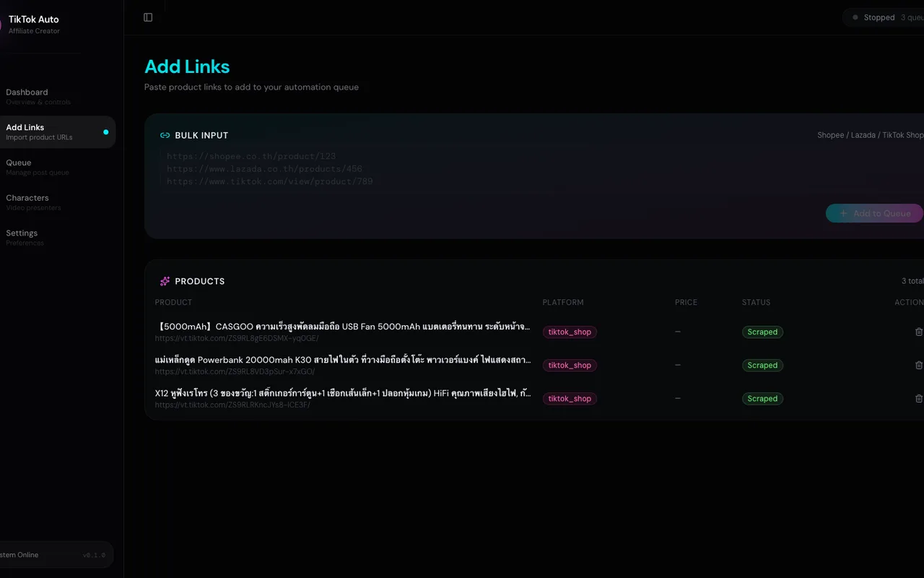Click the TikTok Auto app title
The width and height of the screenshot is (924, 578).
[x=34, y=20]
